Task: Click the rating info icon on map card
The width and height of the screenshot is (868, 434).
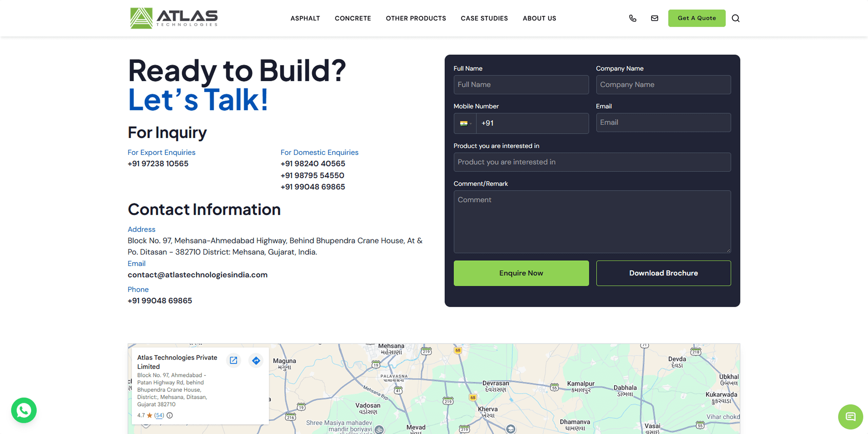Action: tap(170, 415)
